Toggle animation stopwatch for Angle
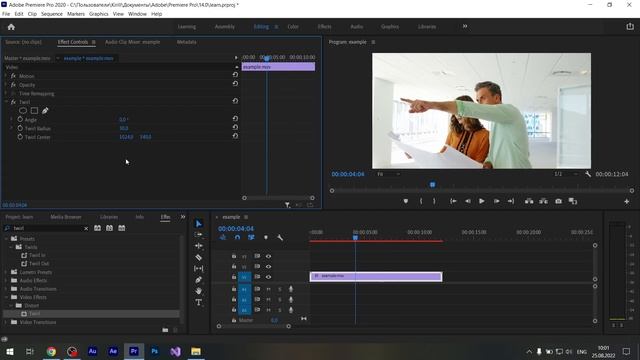Viewport: 640px width, 360px height. tap(20, 120)
